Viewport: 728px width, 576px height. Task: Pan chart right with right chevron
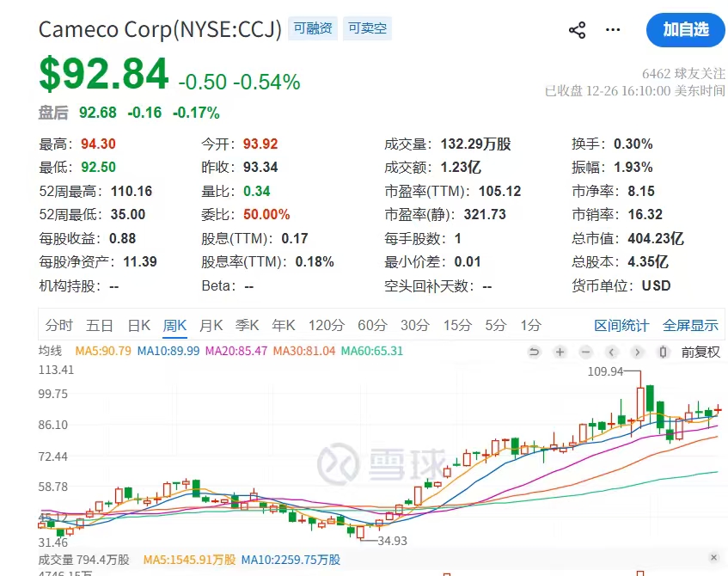[637, 352]
